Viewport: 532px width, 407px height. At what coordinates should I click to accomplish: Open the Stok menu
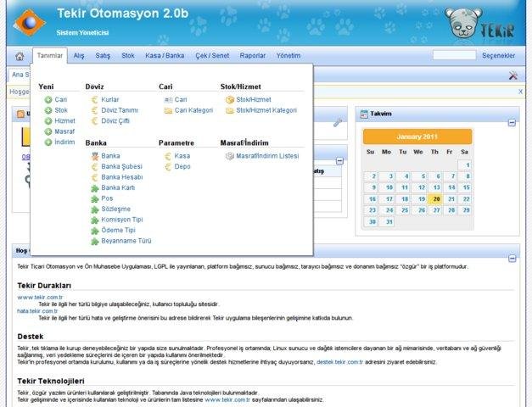tap(128, 56)
